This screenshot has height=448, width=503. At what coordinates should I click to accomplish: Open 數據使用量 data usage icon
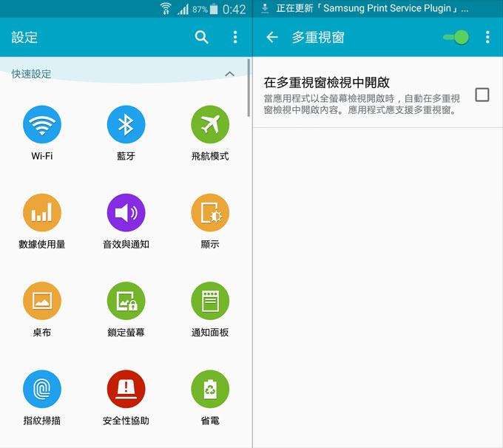click(42, 213)
